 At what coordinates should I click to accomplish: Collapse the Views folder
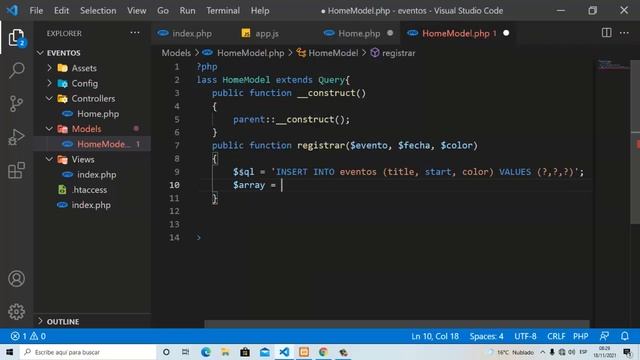coord(49,159)
